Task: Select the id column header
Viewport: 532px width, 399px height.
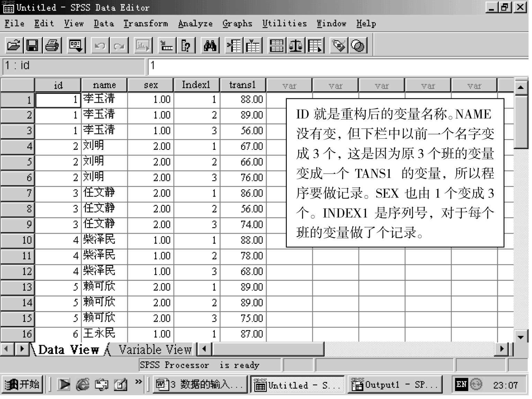Action: (58, 85)
